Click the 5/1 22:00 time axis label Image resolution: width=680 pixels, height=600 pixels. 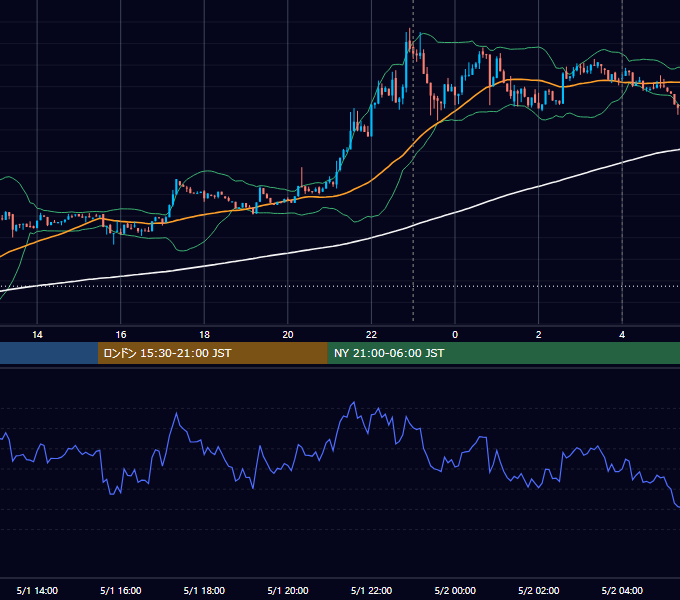point(371,590)
